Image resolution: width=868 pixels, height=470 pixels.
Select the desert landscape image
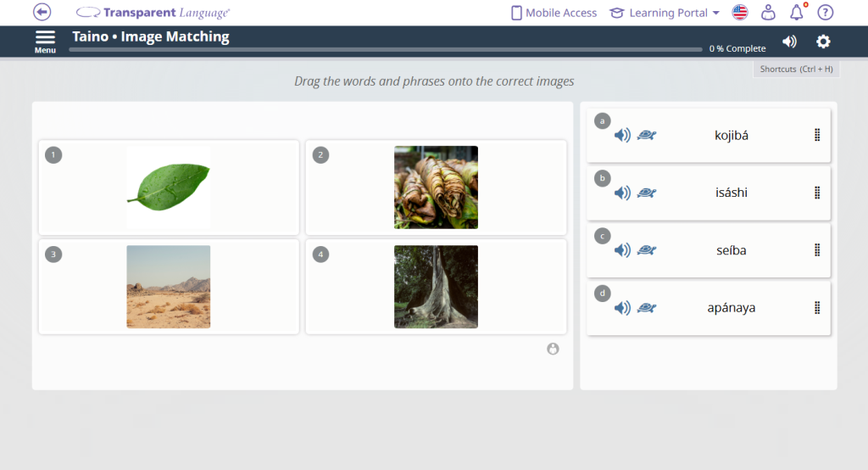tap(168, 287)
